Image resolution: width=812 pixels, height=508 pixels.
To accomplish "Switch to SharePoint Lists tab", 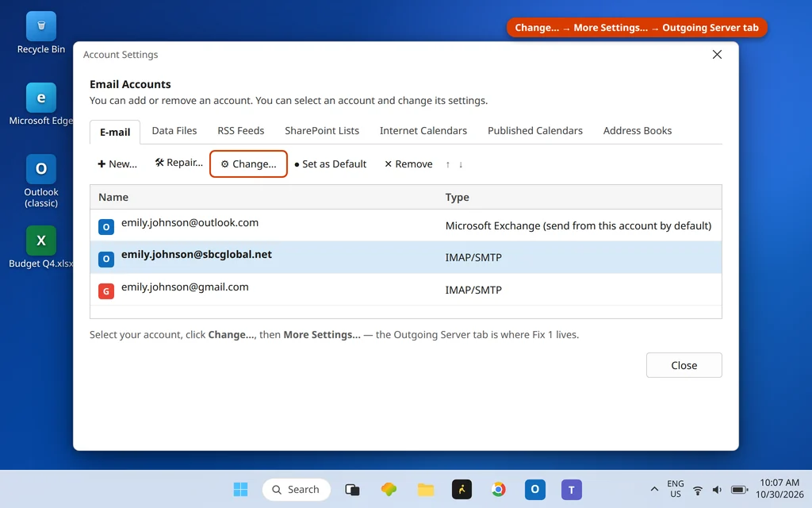I will coord(322,131).
